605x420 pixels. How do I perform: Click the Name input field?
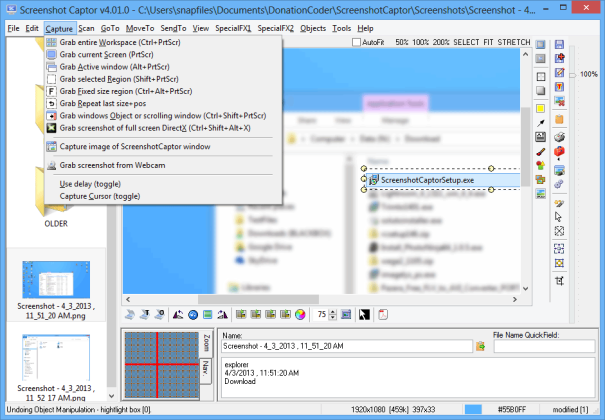point(347,346)
